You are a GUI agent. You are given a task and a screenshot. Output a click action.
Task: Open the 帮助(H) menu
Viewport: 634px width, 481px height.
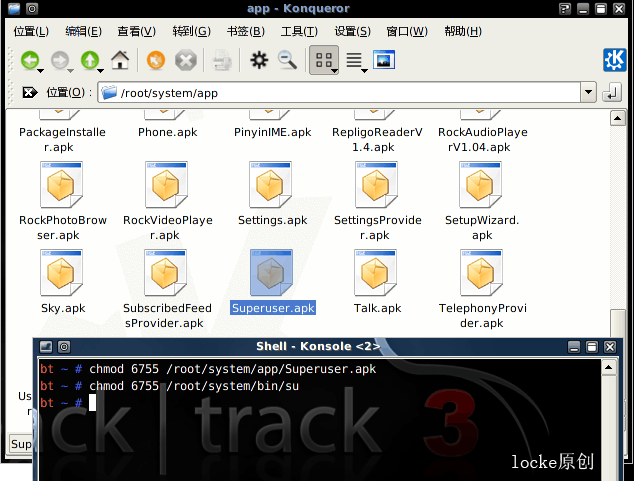coord(463,31)
